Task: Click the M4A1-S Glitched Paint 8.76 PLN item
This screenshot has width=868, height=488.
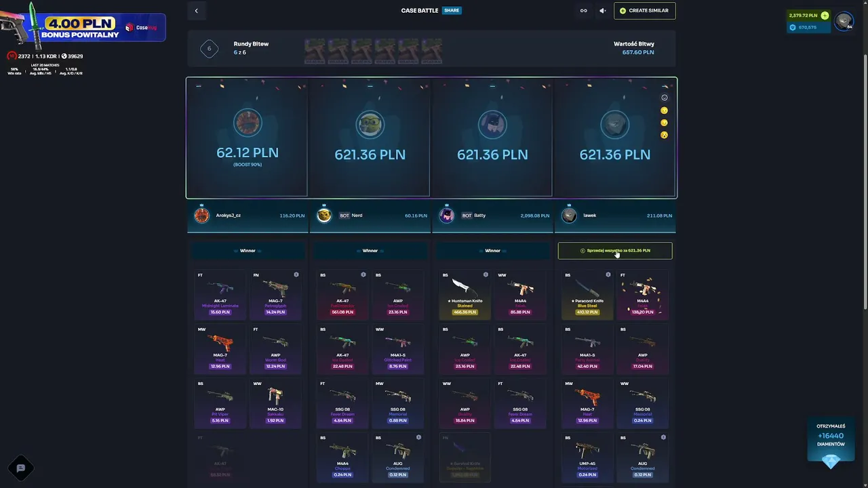Action: (398, 349)
